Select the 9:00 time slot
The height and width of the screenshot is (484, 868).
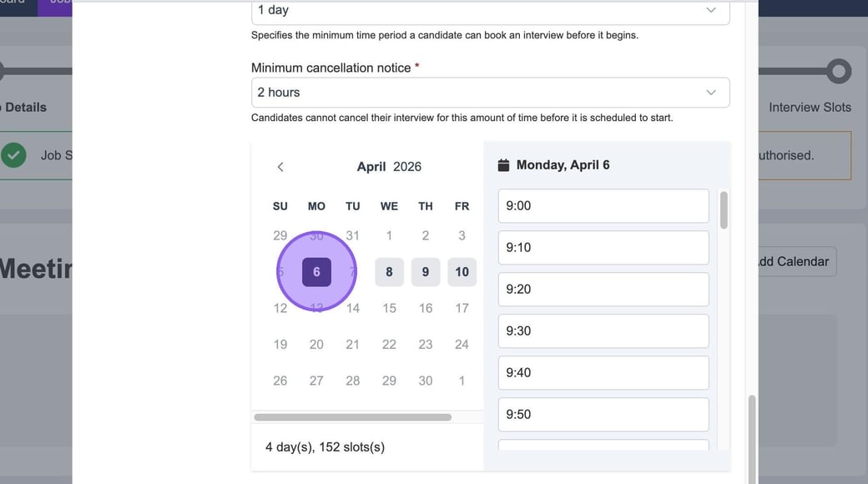click(x=603, y=206)
